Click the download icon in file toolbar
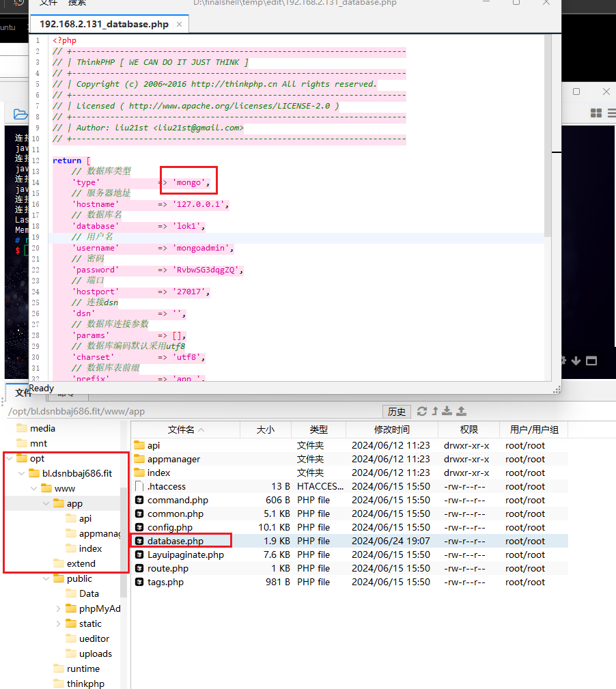616x689 pixels. (x=447, y=411)
